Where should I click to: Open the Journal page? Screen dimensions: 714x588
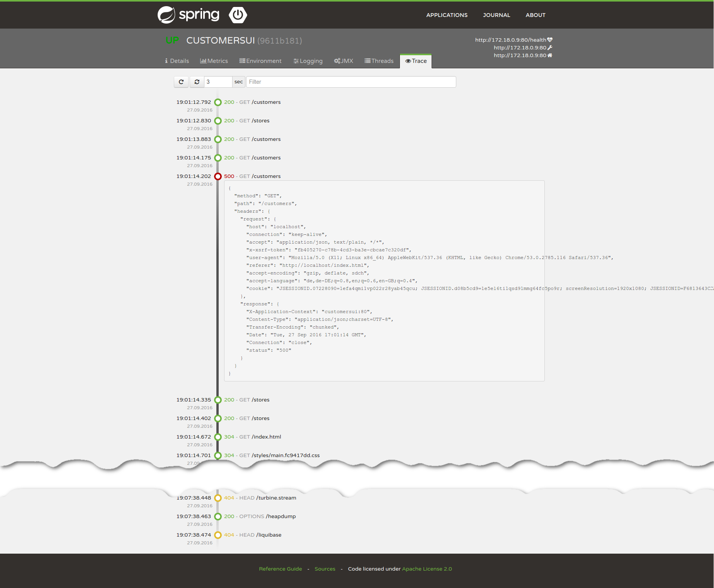click(x=496, y=15)
